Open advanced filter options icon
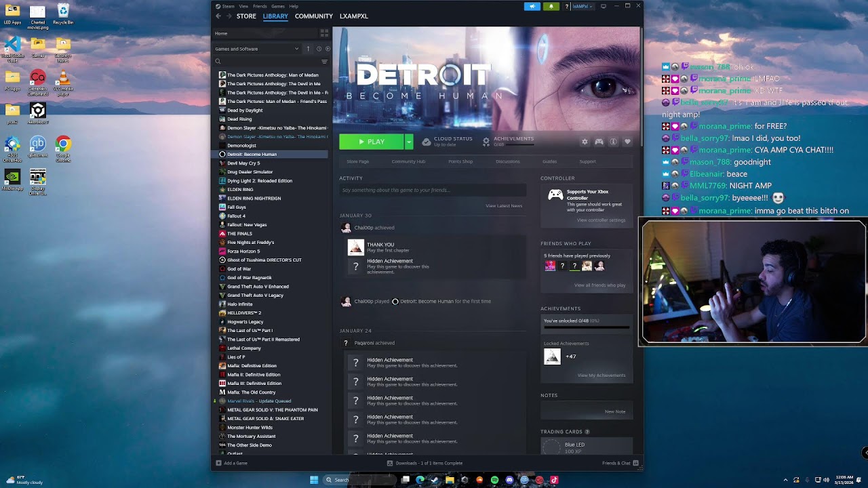The height and width of the screenshot is (488, 868). tap(324, 62)
